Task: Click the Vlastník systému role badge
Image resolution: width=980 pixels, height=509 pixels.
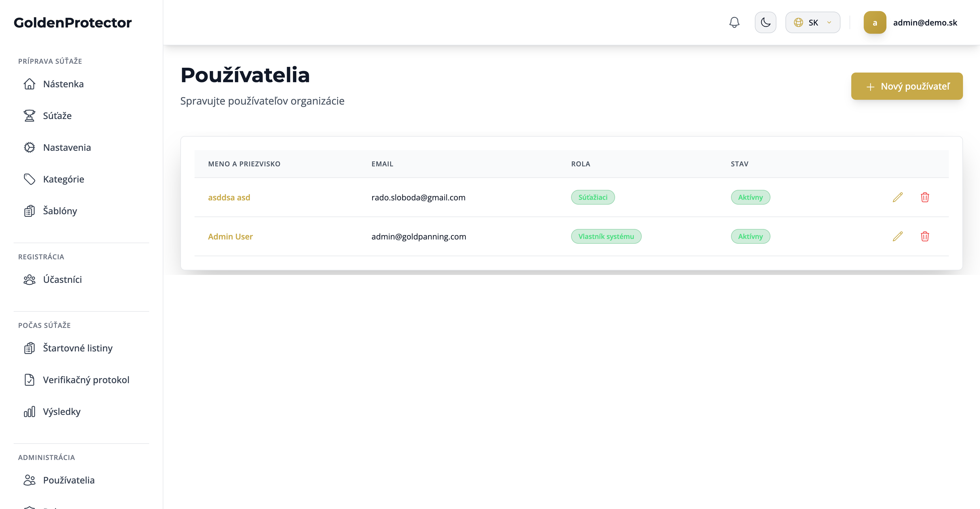Action: (x=606, y=236)
